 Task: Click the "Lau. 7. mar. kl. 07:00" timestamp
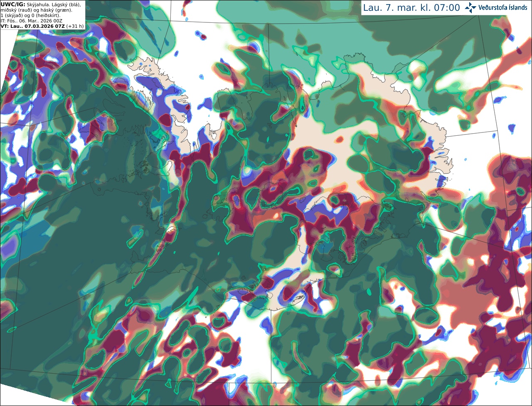click(x=411, y=7)
